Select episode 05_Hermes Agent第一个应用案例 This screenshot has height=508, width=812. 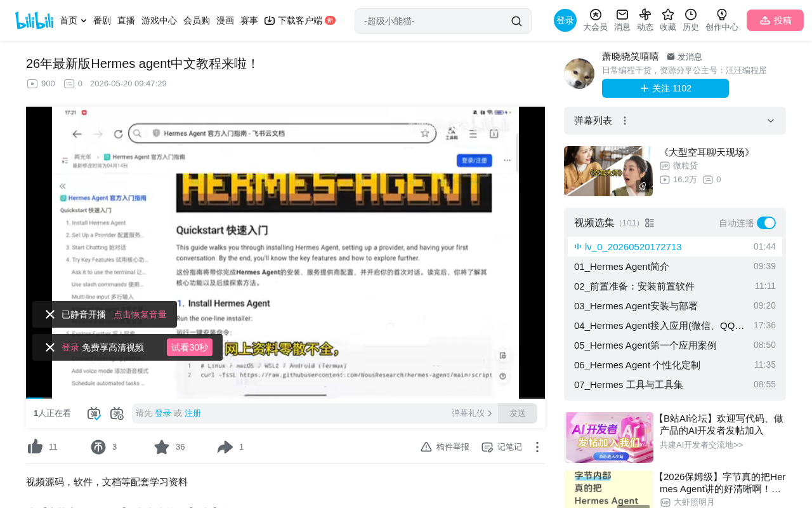click(x=675, y=345)
